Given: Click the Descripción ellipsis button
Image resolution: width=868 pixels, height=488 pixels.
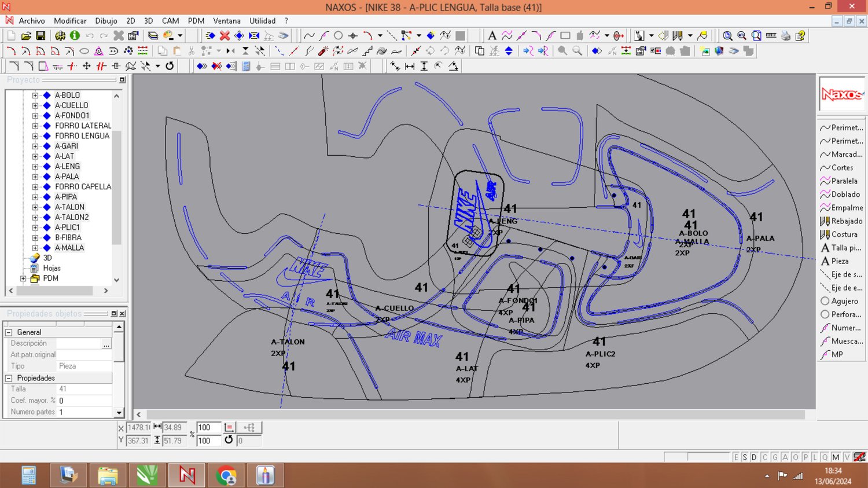Looking at the screenshot, I should click(x=106, y=344).
